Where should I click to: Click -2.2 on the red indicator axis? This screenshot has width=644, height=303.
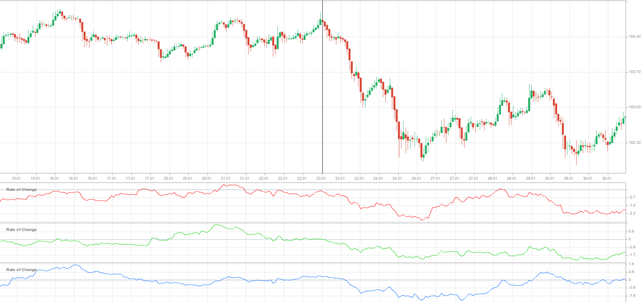pyautogui.click(x=632, y=213)
